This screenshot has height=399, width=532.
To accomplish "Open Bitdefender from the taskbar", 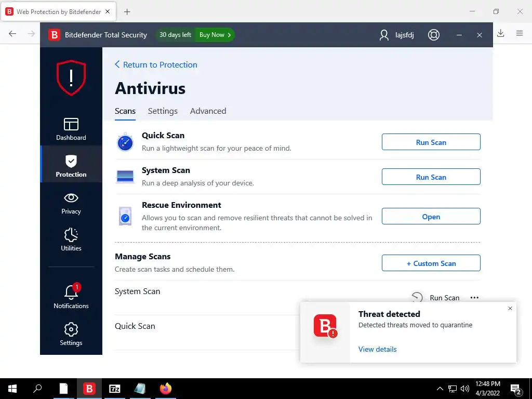I will click(x=89, y=389).
